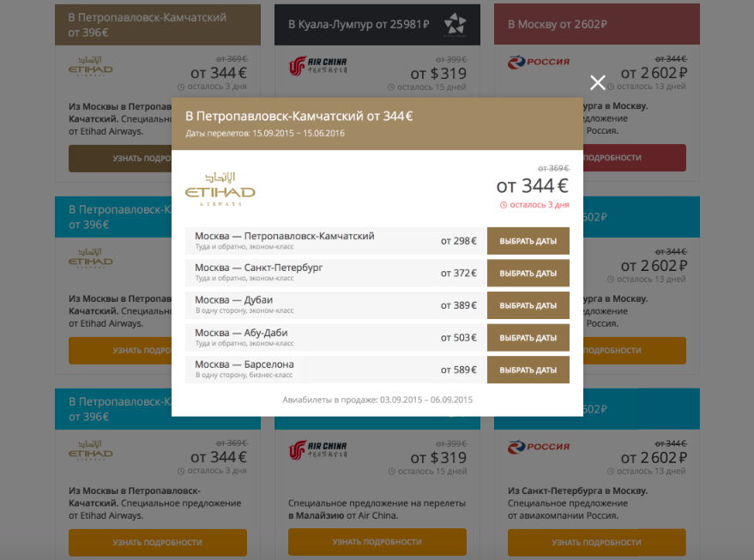This screenshot has height=560, width=754.
Task: Choose dates for Moscow — Saint Petersburg
Action: 528,273
